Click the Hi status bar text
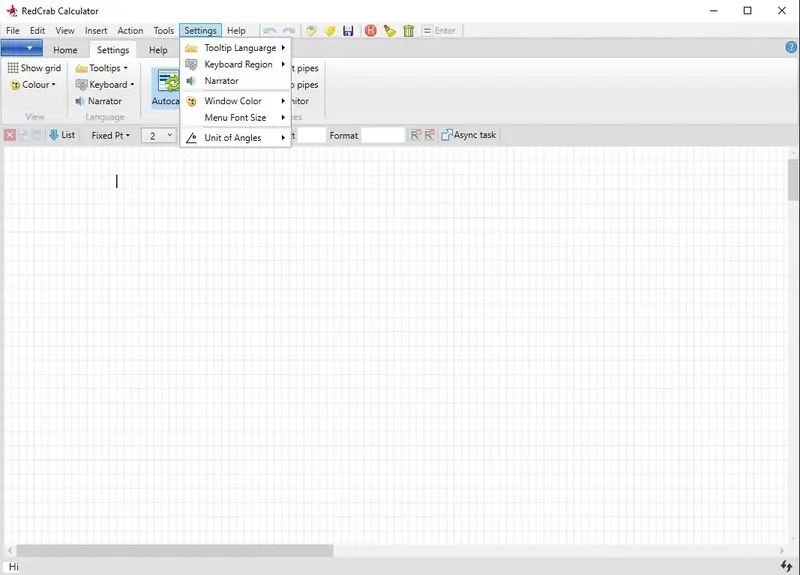This screenshot has width=800, height=575. point(14,567)
